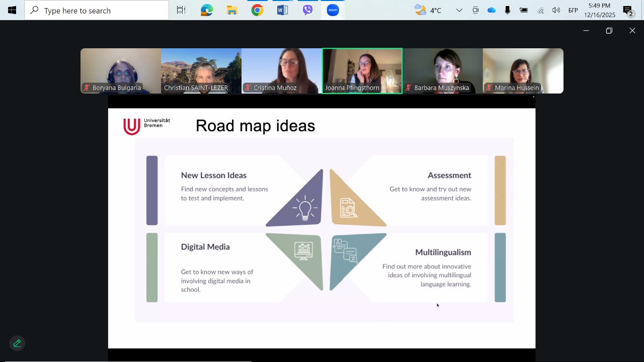Image resolution: width=644 pixels, height=362 pixels.
Task: Open the volume control in system tray
Action: 556,10
